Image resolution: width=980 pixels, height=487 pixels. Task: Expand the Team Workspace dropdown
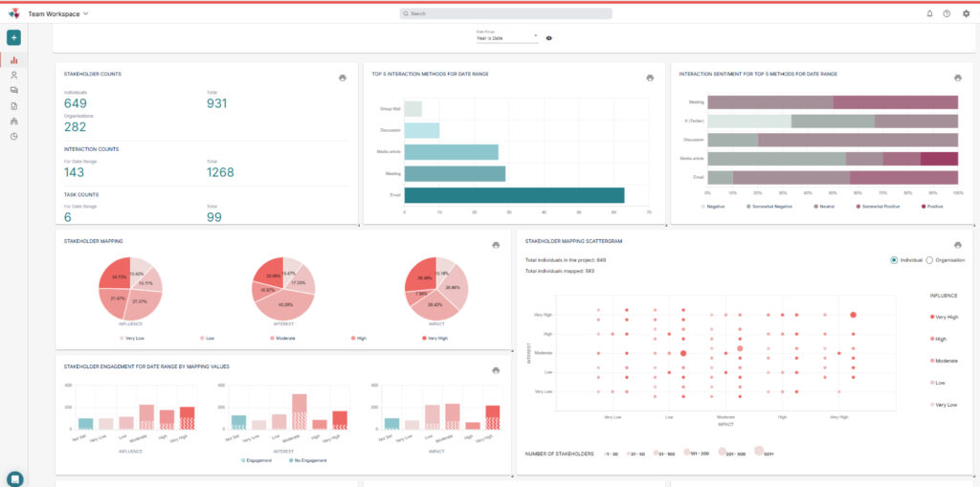click(x=58, y=13)
